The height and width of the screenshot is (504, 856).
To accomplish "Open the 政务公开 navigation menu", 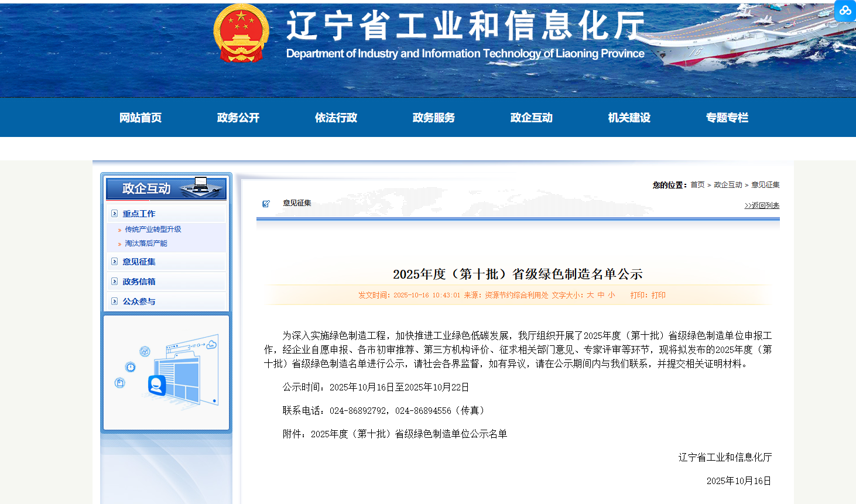I will pyautogui.click(x=238, y=118).
